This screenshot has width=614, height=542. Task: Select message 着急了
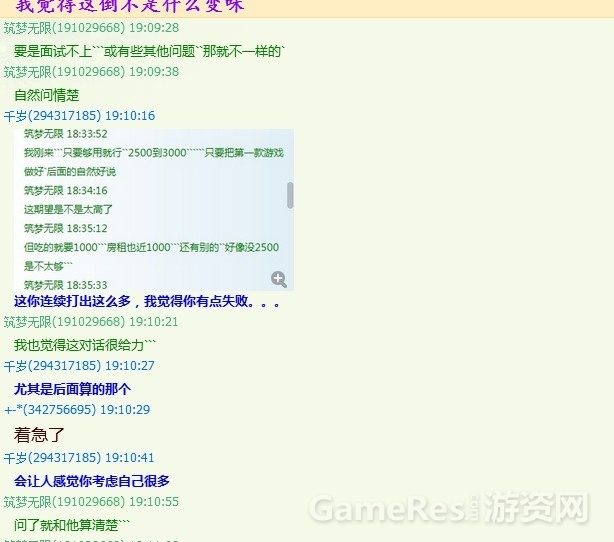click(39, 435)
